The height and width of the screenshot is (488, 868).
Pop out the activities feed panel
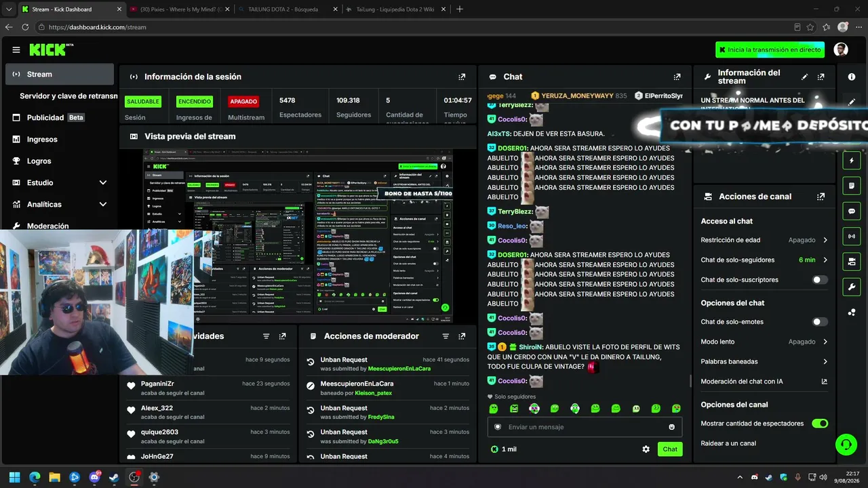coord(282,336)
